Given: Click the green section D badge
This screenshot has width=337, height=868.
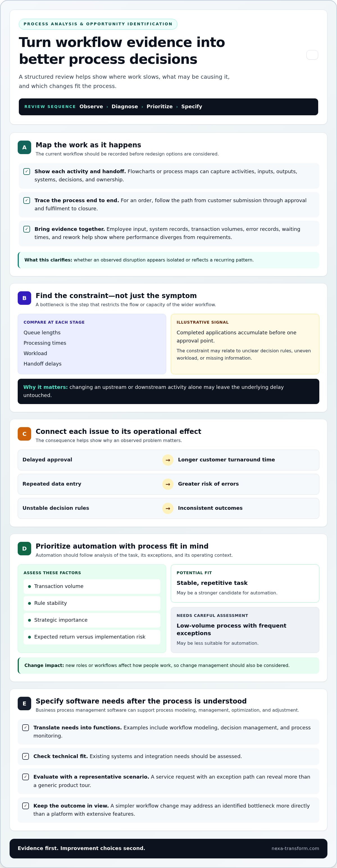Looking at the screenshot, I should point(24,549).
